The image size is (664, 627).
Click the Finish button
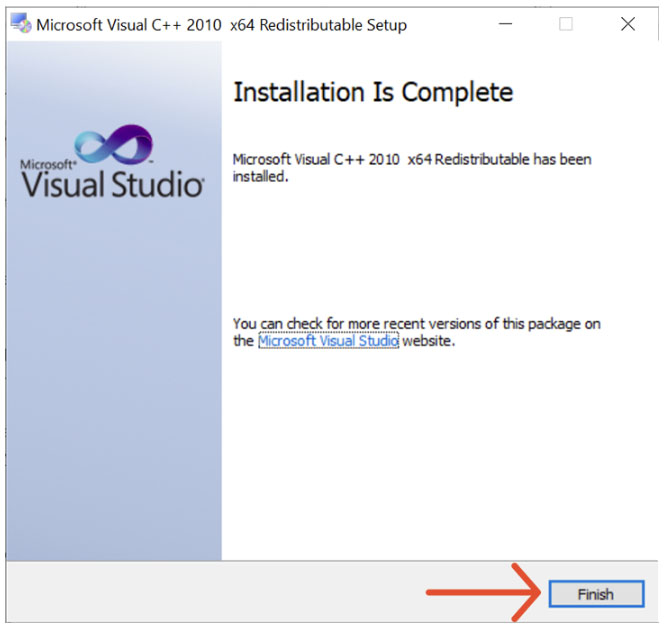[x=594, y=593]
